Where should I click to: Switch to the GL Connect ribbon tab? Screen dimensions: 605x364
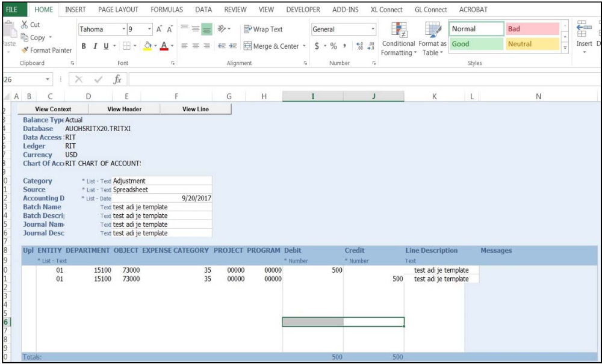click(430, 10)
